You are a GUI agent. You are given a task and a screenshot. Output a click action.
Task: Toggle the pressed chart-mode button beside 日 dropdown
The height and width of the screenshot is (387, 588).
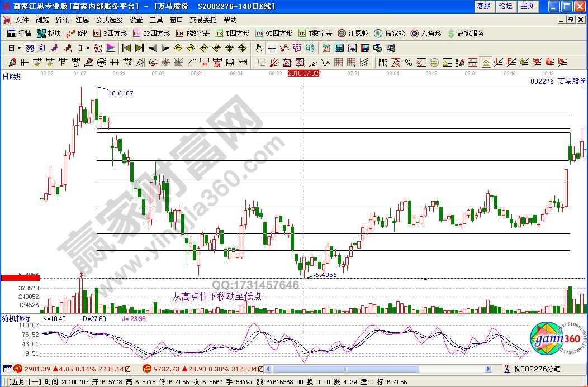29,48
